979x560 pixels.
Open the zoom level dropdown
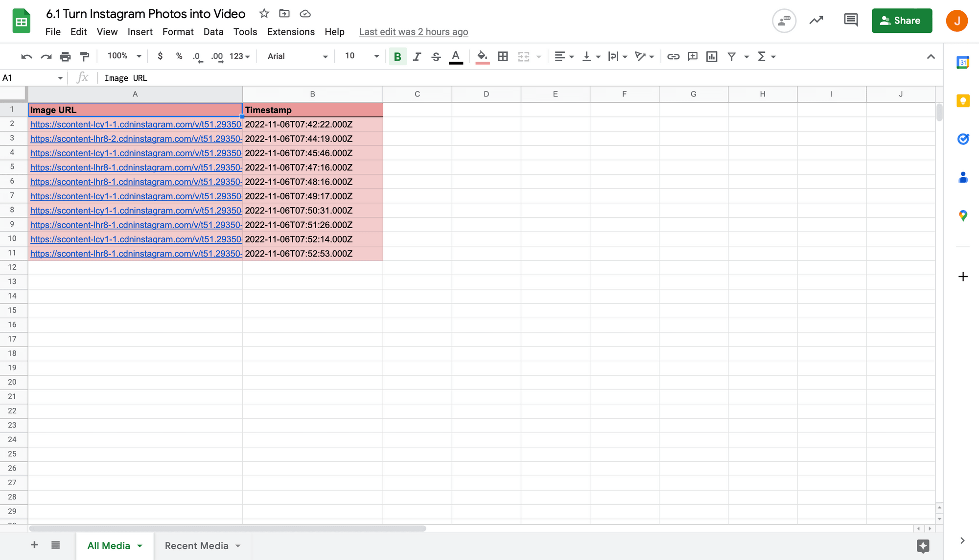tap(123, 56)
